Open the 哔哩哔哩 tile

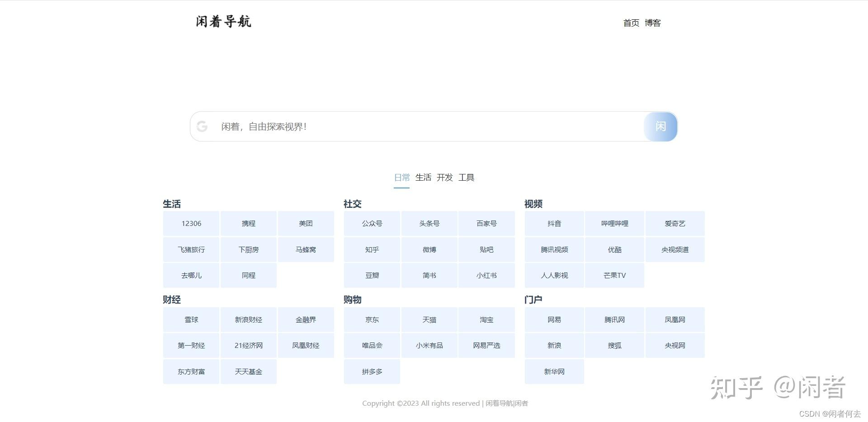(615, 224)
